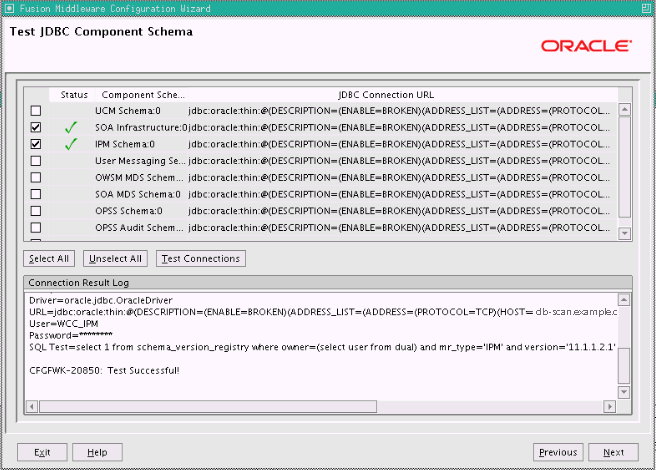The height and width of the screenshot is (470, 656).
Task: Go to the Previous wizard page
Action: coord(558,452)
